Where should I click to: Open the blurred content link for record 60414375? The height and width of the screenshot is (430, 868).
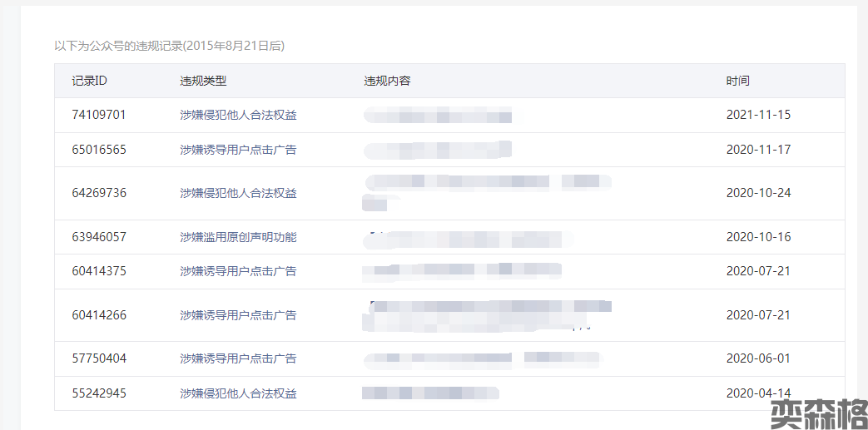(x=462, y=270)
